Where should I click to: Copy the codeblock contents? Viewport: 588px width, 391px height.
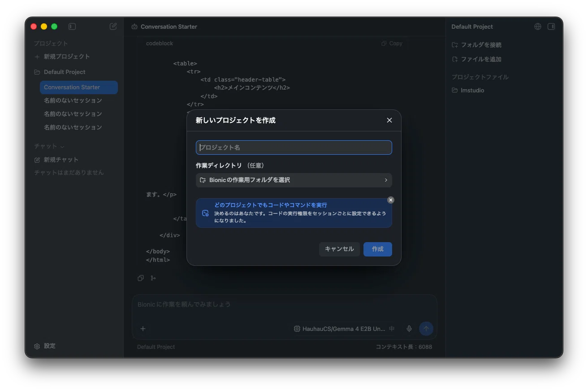tap(392, 43)
